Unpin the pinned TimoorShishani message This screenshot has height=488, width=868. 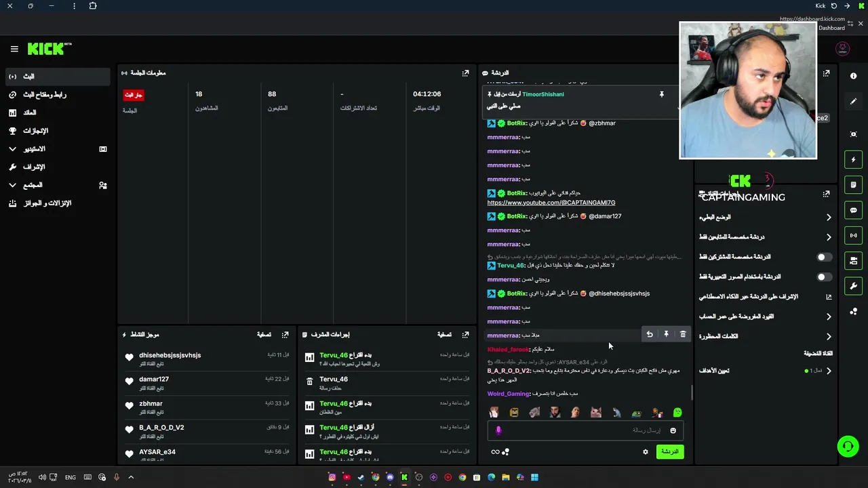(661, 95)
